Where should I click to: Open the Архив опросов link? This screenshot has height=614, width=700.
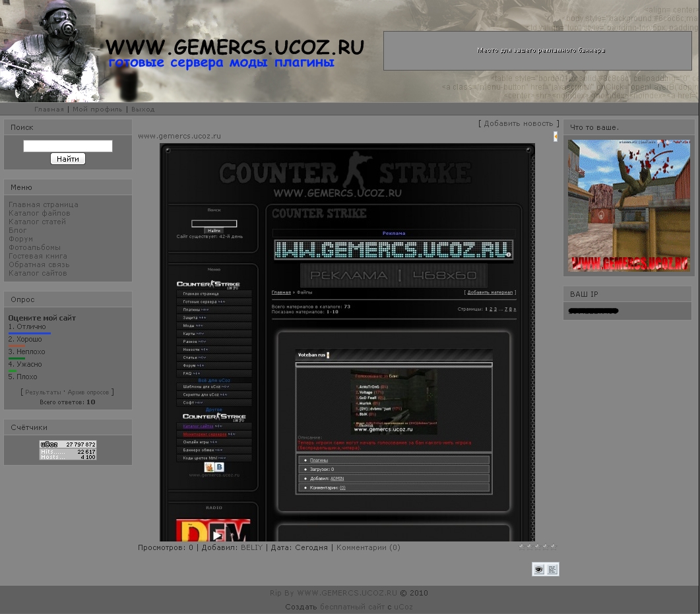88,392
